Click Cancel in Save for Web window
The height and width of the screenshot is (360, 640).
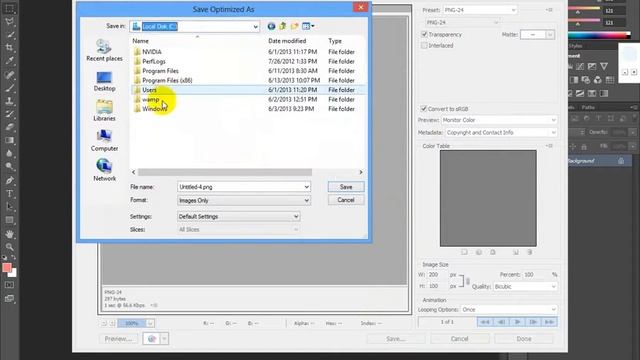pos(459,339)
